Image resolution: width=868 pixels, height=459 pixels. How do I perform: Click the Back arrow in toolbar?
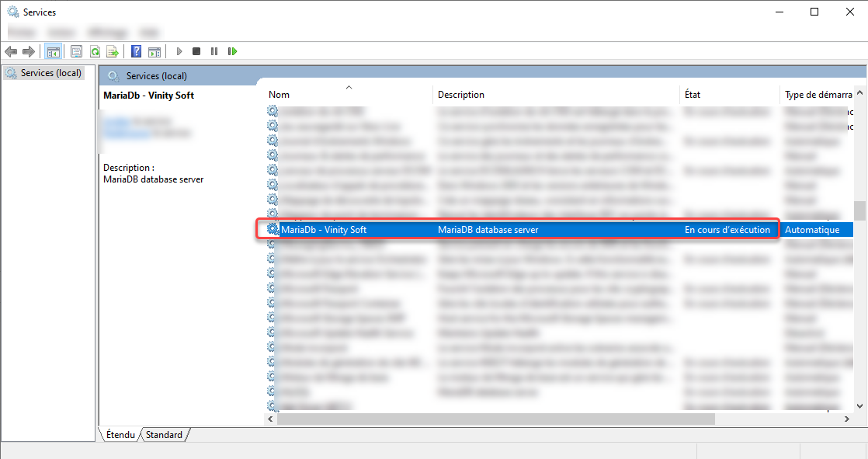10,51
